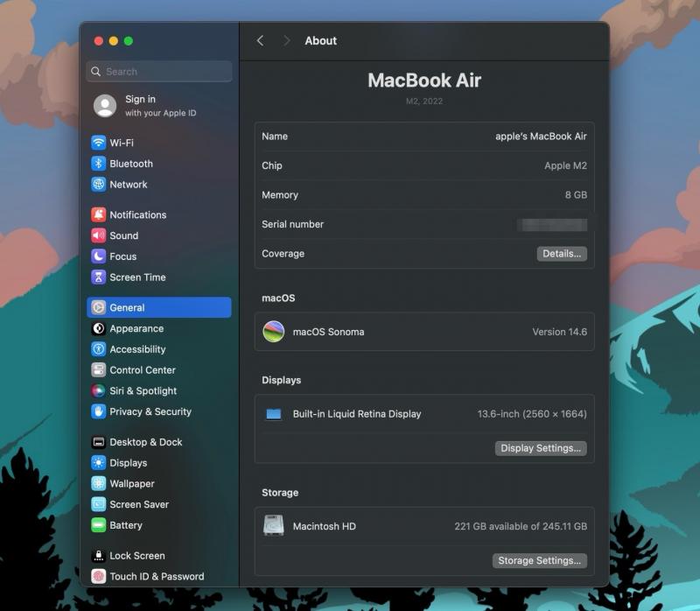The width and height of the screenshot is (700, 611).
Task: Click the General gear icon
Action: [98, 307]
